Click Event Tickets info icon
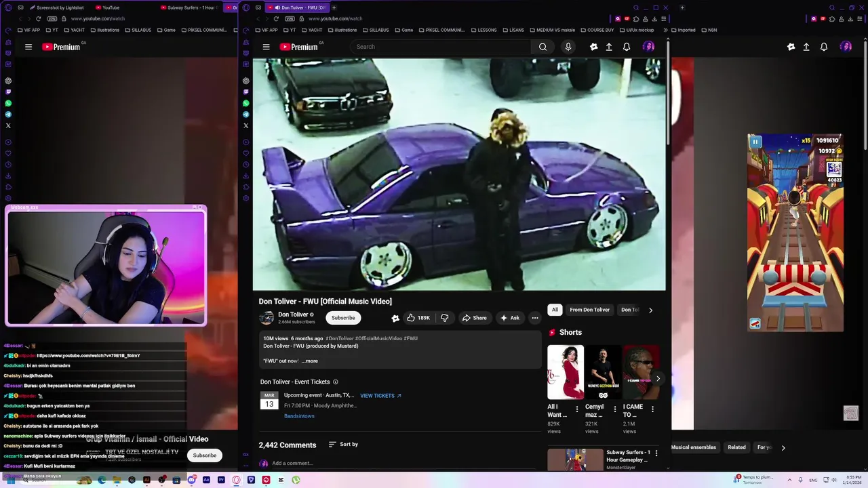Screen dimensions: 868x488 (335, 382)
